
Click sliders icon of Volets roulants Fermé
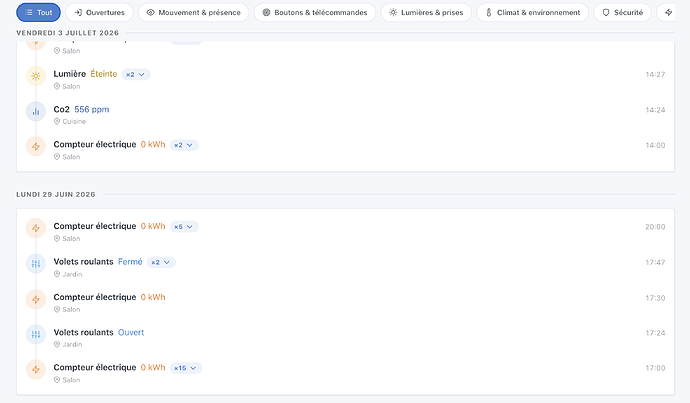point(36,264)
